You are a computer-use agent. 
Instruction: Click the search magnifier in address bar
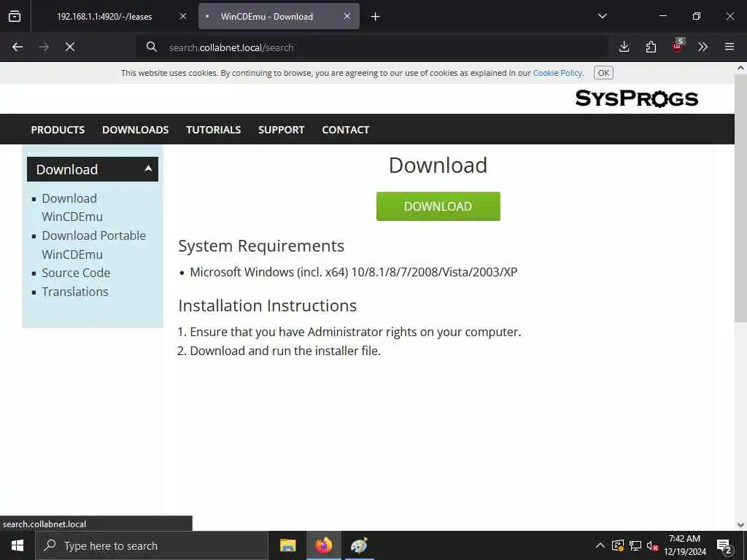[x=152, y=47]
